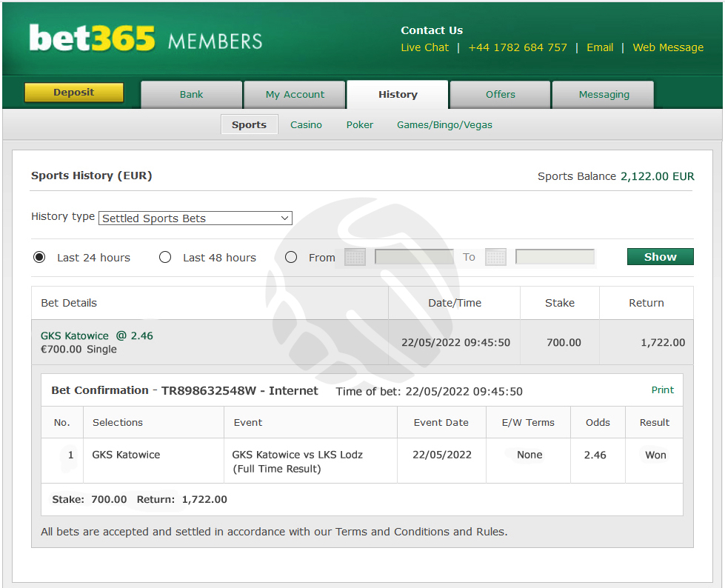Print the bet confirmation

click(x=663, y=390)
